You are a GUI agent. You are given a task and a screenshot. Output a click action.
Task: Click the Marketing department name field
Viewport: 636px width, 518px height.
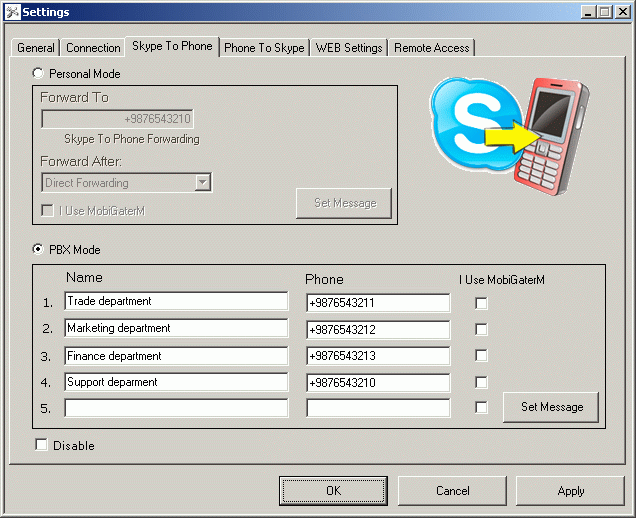[x=176, y=328]
